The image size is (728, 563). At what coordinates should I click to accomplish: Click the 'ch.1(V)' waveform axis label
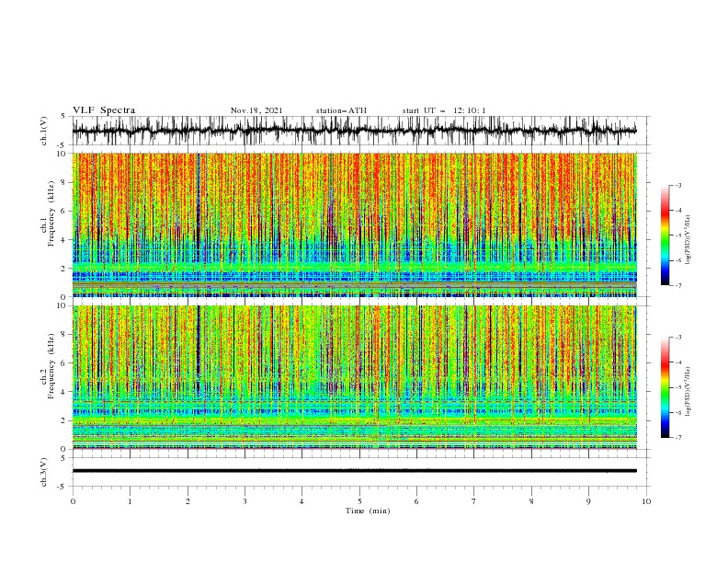pyautogui.click(x=44, y=131)
